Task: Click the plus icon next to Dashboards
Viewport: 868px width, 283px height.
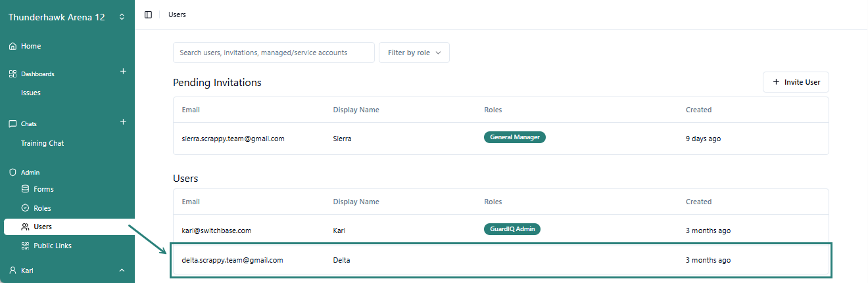Action: [x=123, y=72]
